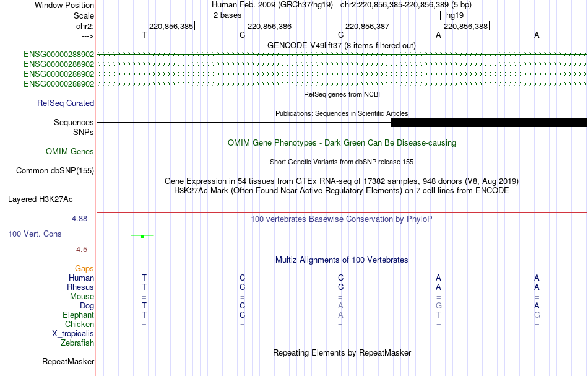Click the base T in the reference sequence row
The image size is (588, 376).
(144, 35)
